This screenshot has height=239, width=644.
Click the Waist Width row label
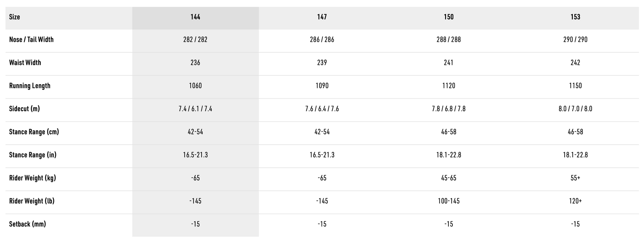[x=25, y=62]
